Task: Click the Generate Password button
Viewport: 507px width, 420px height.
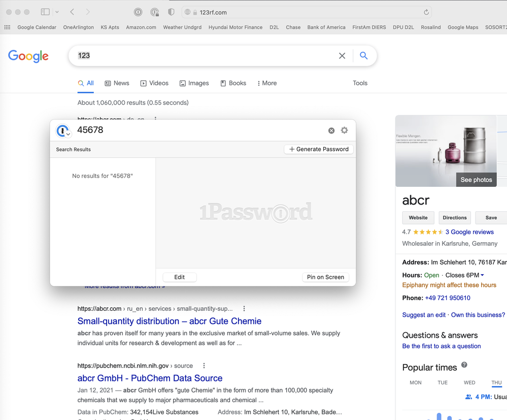Action: 319,149
